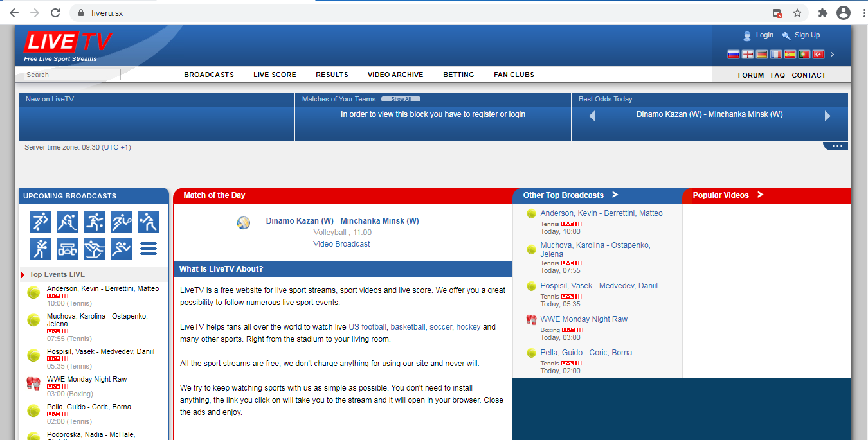
Task: Open the VIDEO ARCHIVE menu
Action: click(x=395, y=75)
